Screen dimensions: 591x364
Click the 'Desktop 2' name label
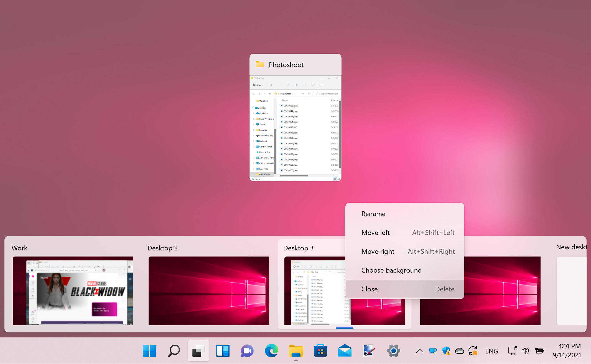click(162, 248)
